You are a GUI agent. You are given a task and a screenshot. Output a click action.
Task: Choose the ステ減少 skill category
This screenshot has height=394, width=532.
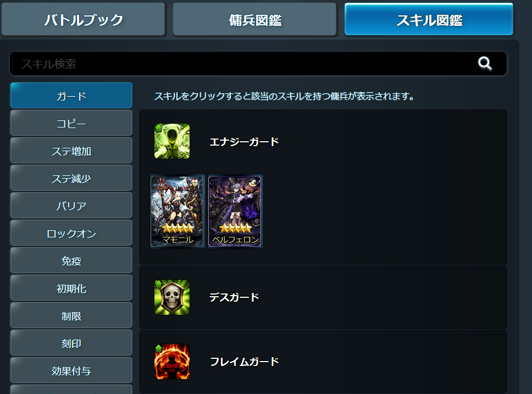[x=71, y=178]
